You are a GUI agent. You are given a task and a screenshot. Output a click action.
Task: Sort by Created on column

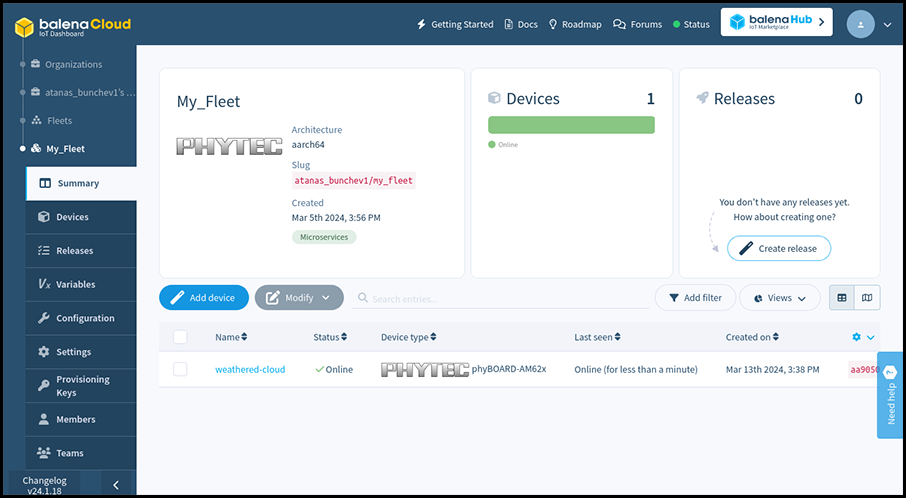[x=752, y=337]
